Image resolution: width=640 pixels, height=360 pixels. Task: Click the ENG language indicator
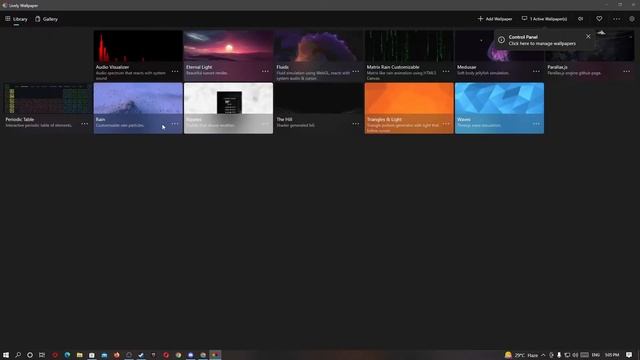[x=596, y=355]
